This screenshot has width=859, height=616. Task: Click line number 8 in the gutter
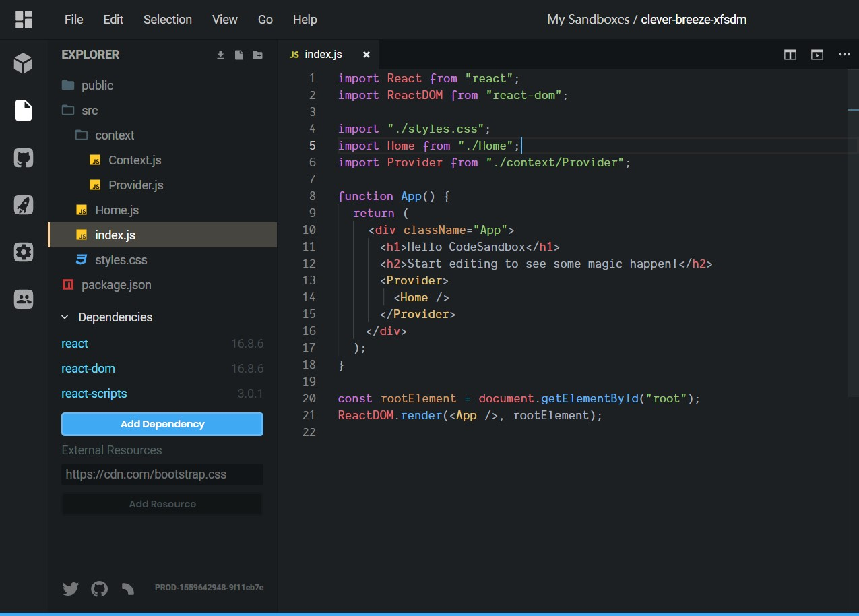312,196
